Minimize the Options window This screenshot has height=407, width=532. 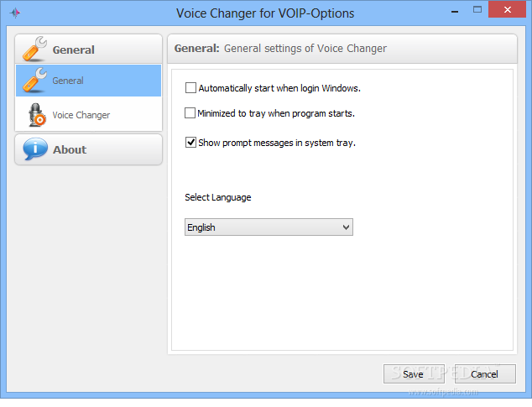(455, 11)
